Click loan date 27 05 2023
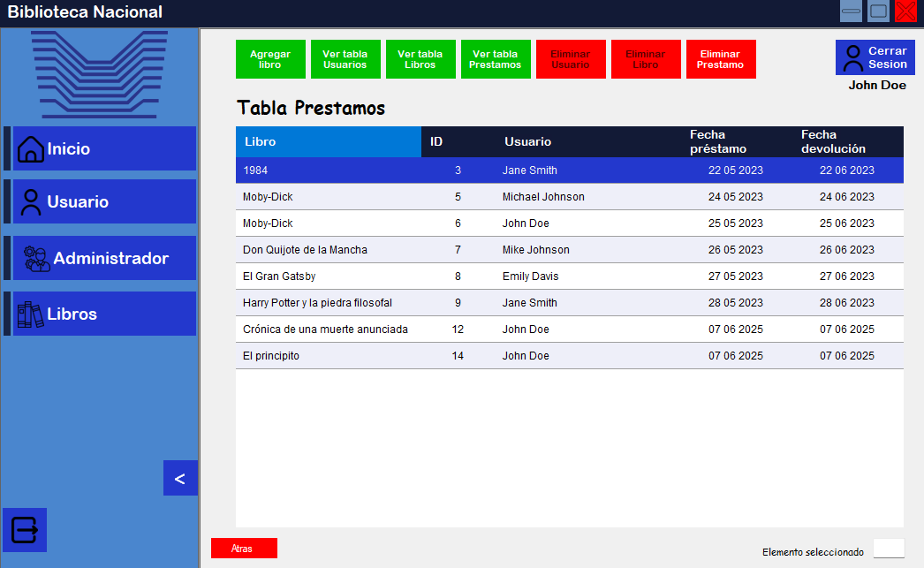This screenshot has width=924, height=568. [736, 276]
